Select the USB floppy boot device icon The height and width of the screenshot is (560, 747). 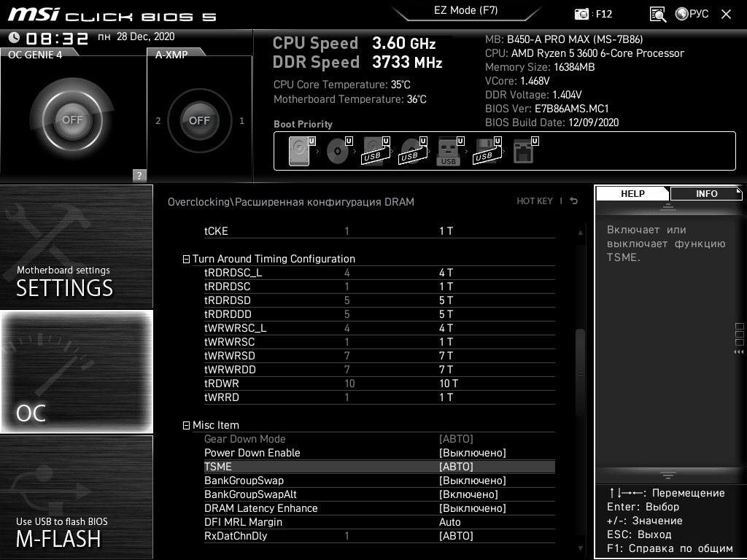pos(487,151)
